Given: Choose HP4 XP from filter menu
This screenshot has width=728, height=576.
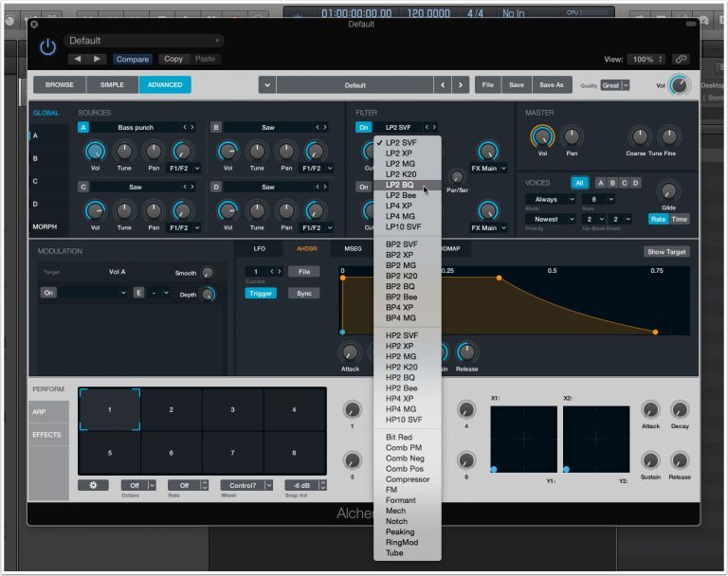Looking at the screenshot, I should (408, 398).
